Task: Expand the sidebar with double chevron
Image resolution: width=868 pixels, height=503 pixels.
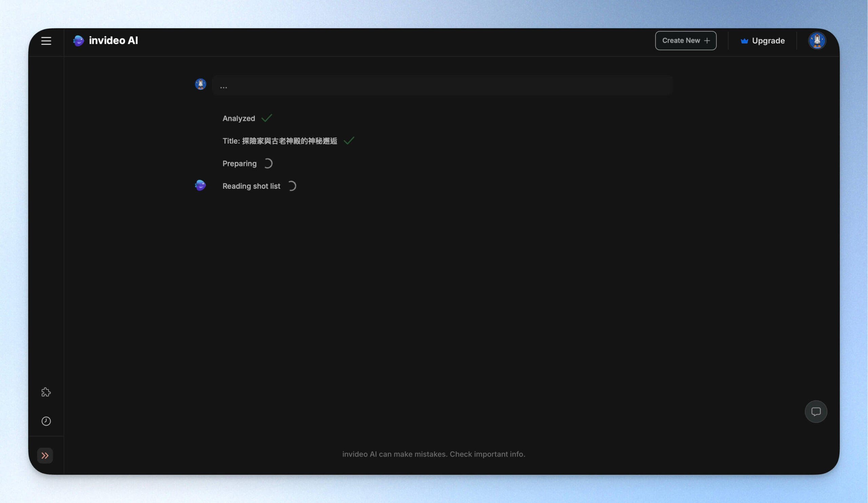Action: point(45,456)
